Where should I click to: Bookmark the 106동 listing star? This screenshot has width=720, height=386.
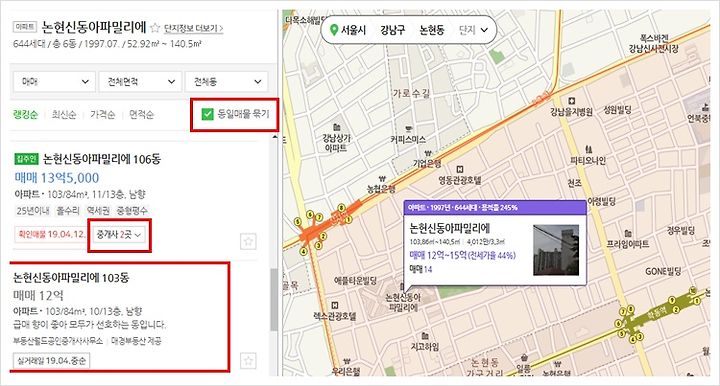click(x=248, y=241)
